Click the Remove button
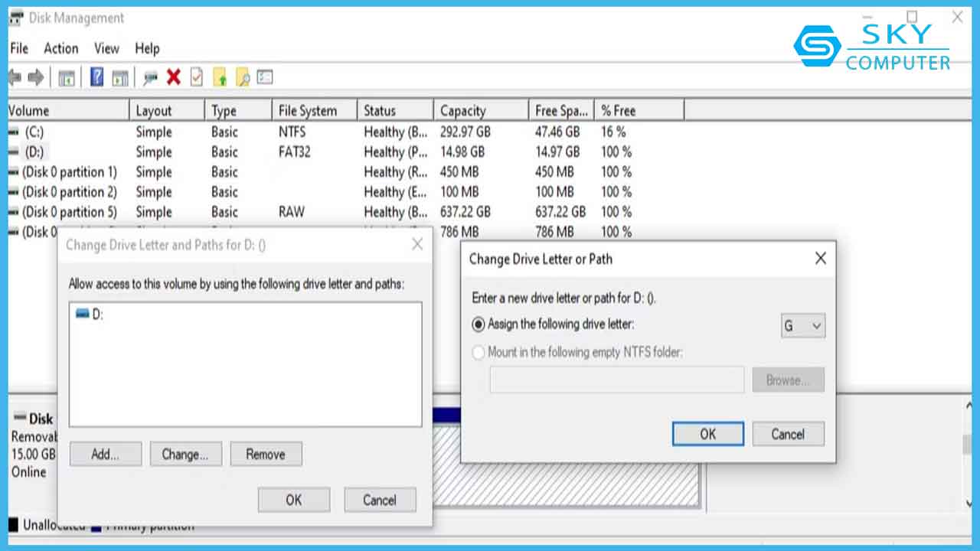 (x=266, y=454)
